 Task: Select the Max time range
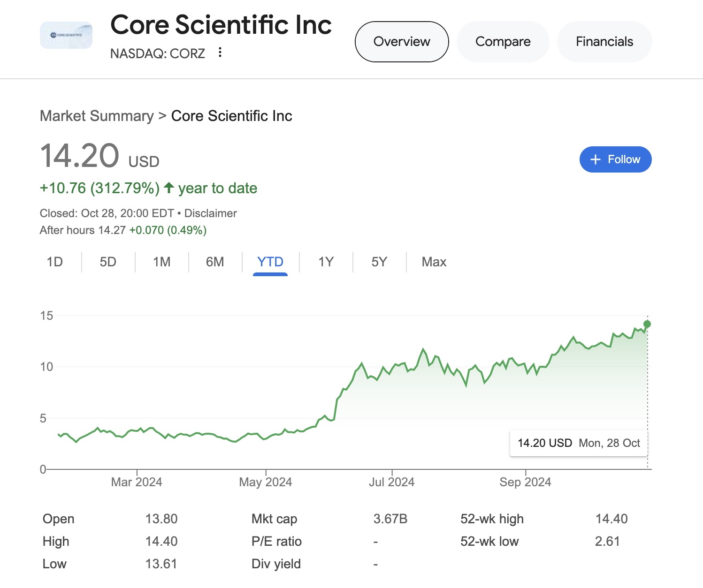click(x=434, y=262)
